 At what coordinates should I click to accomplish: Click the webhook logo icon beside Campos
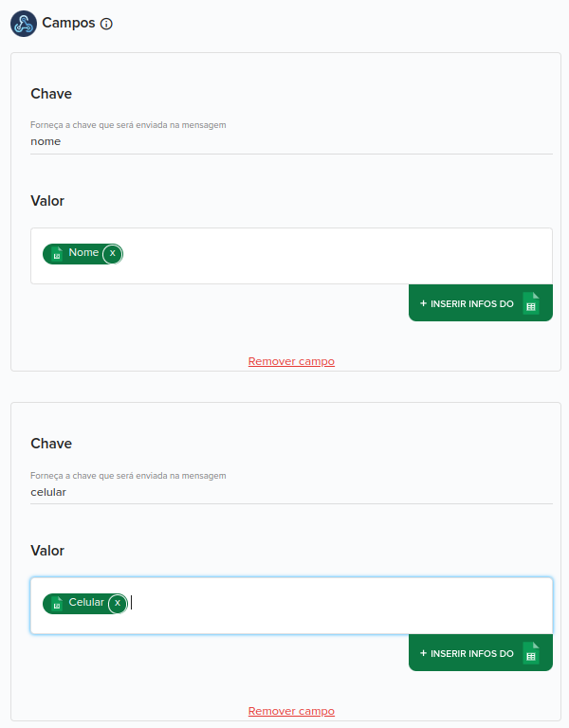pyautogui.click(x=24, y=24)
